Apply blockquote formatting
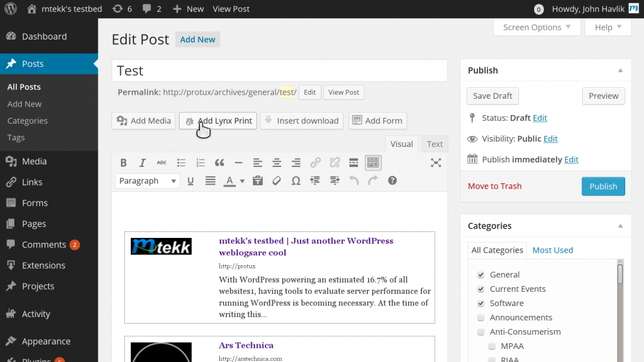The height and width of the screenshot is (362, 644). [x=220, y=163]
